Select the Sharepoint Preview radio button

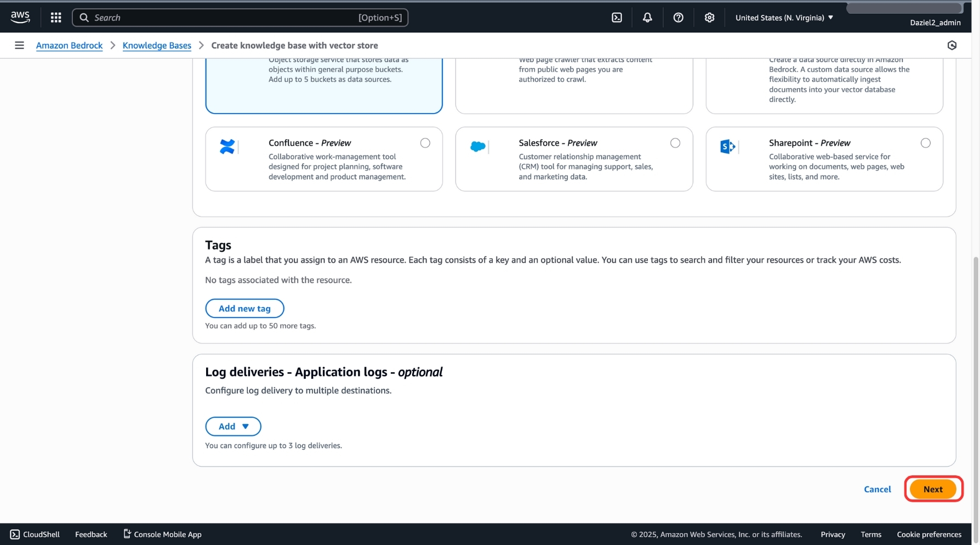point(925,143)
